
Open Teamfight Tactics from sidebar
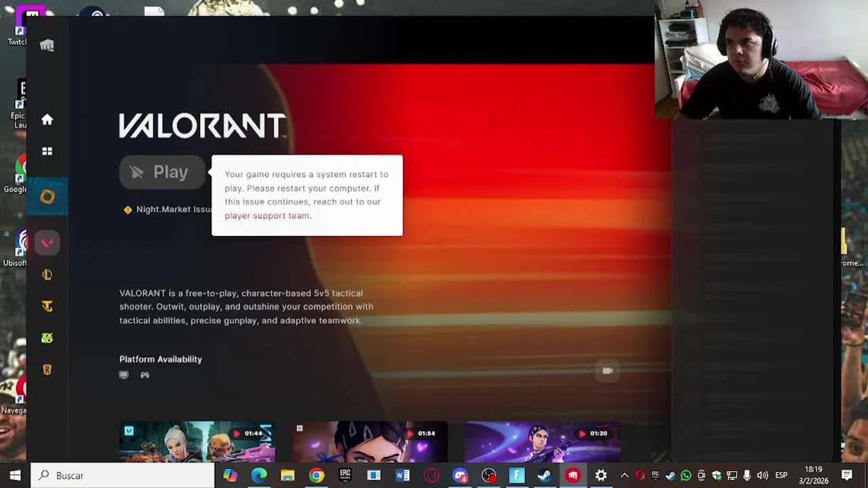(x=47, y=306)
